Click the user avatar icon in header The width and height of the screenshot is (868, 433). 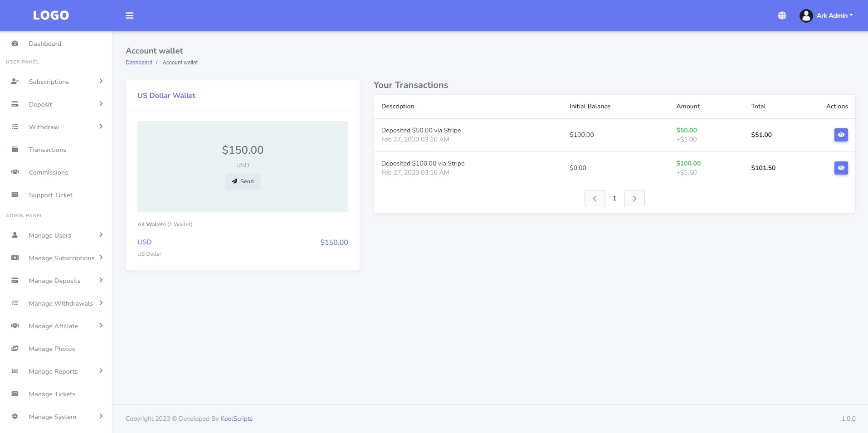805,15
